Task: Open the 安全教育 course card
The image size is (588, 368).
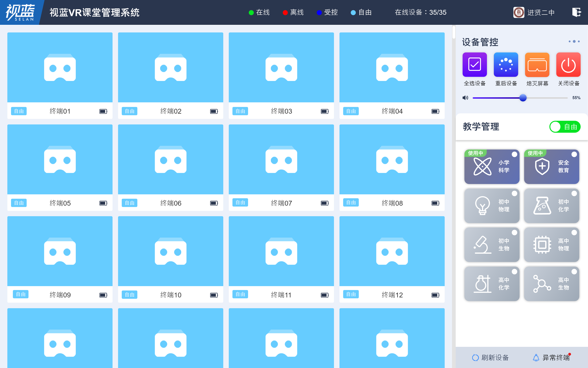Action: (552, 167)
